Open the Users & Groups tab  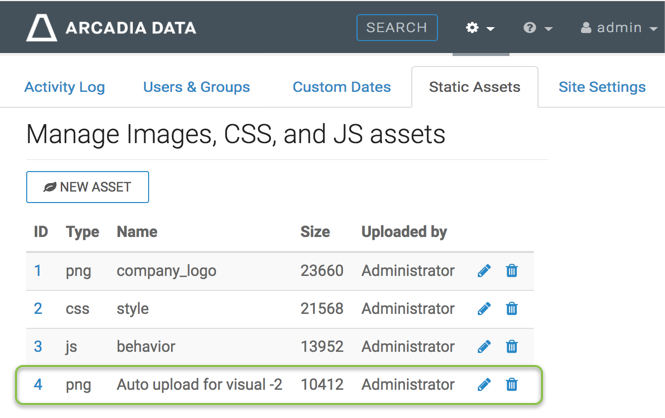(196, 87)
